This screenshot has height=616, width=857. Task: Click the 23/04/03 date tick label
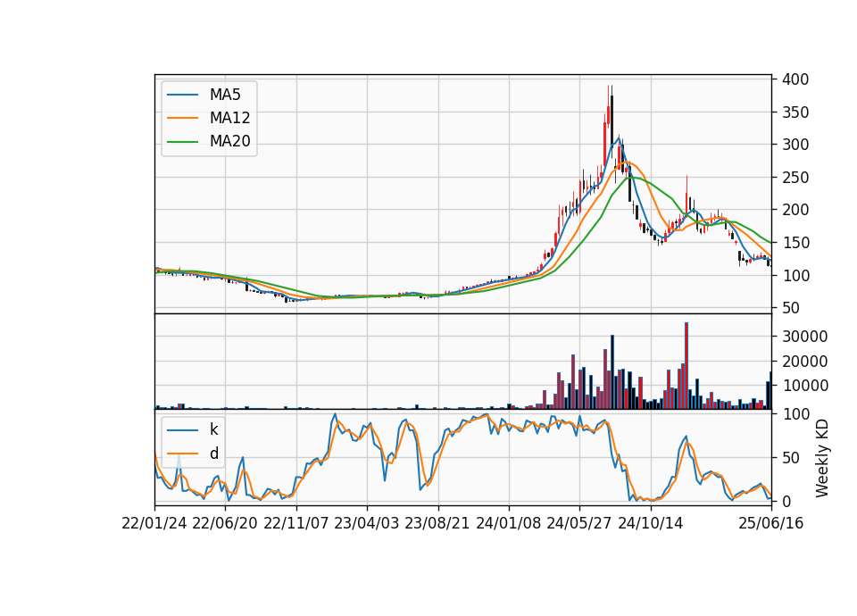367,524
